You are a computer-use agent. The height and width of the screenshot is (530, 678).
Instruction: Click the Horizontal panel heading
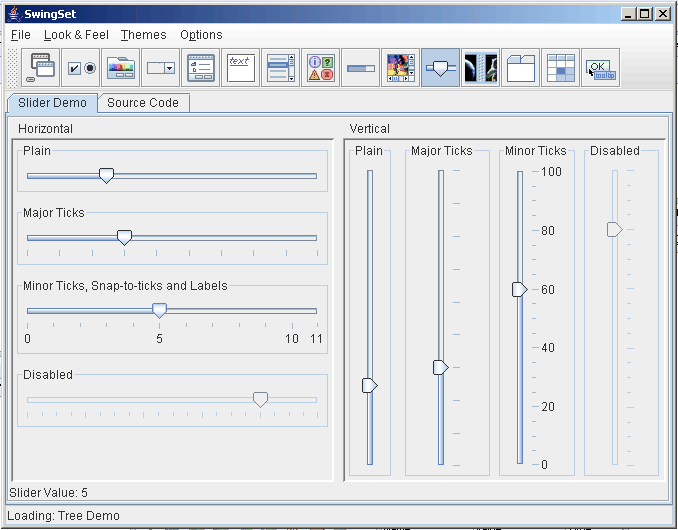(x=45, y=129)
